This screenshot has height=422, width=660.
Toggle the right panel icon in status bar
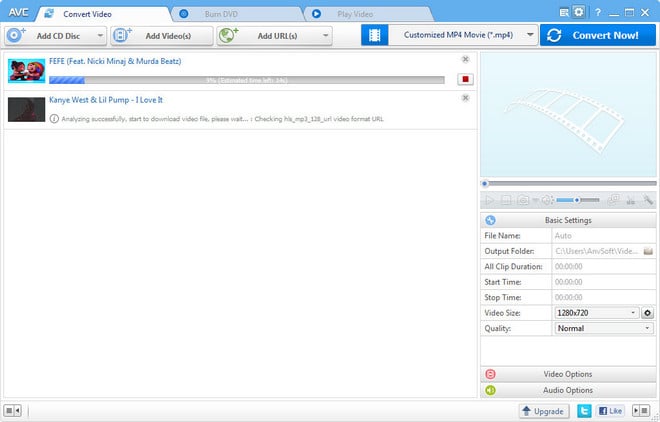[641, 410]
